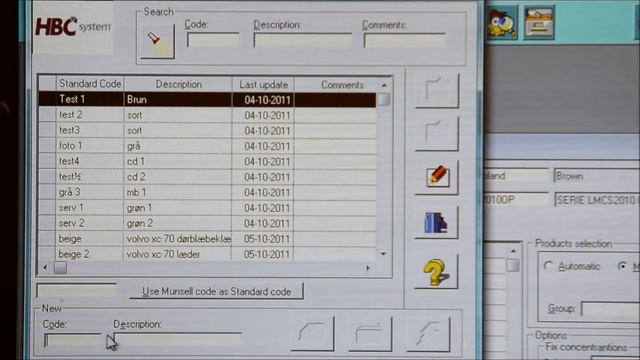Screen dimensions: 640x360
Task: Click into the Search Code field
Action: tap(213, 40)
